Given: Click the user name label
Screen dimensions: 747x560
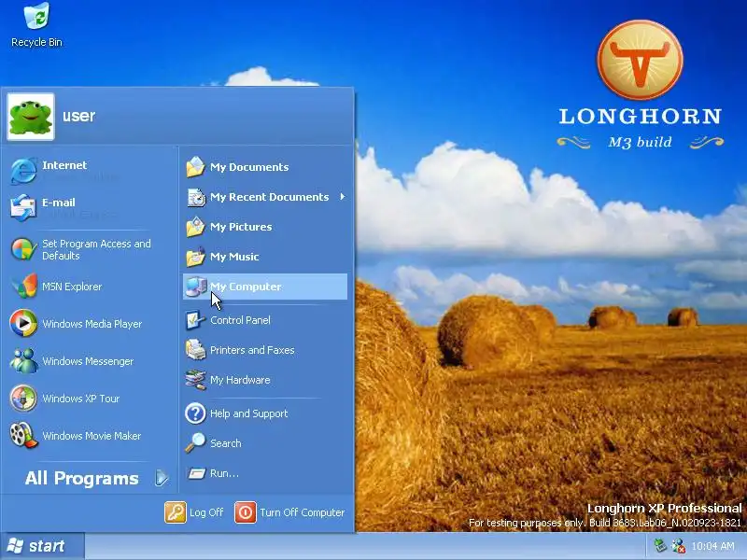Looking at the screenshot, I should (78, 116).
